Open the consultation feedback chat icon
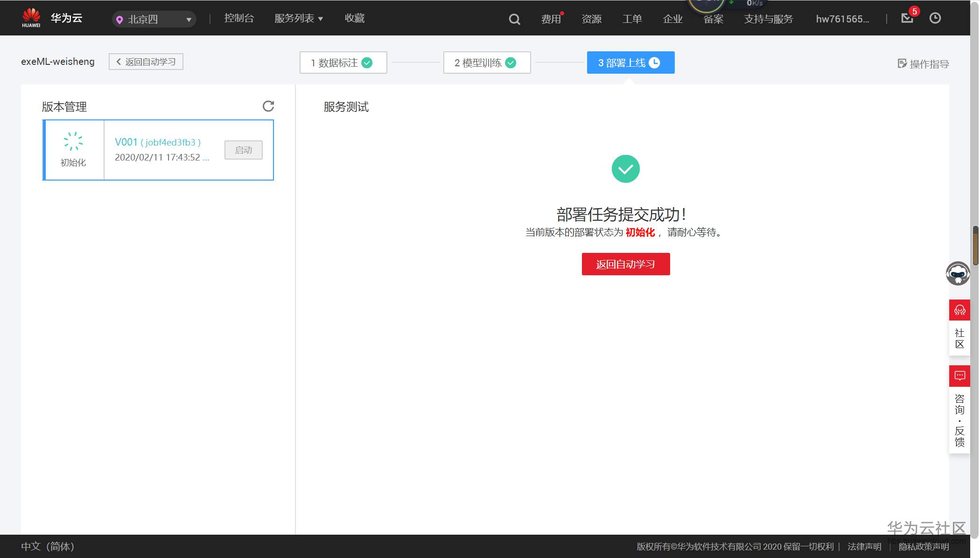Screen dimensions: 980x558 pos(959,376)
